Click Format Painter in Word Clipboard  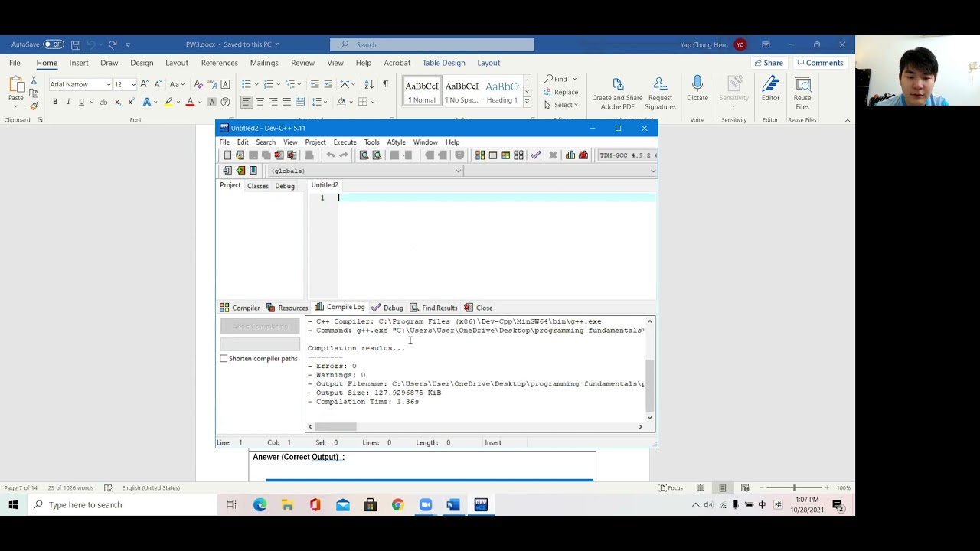click(34, 106)
